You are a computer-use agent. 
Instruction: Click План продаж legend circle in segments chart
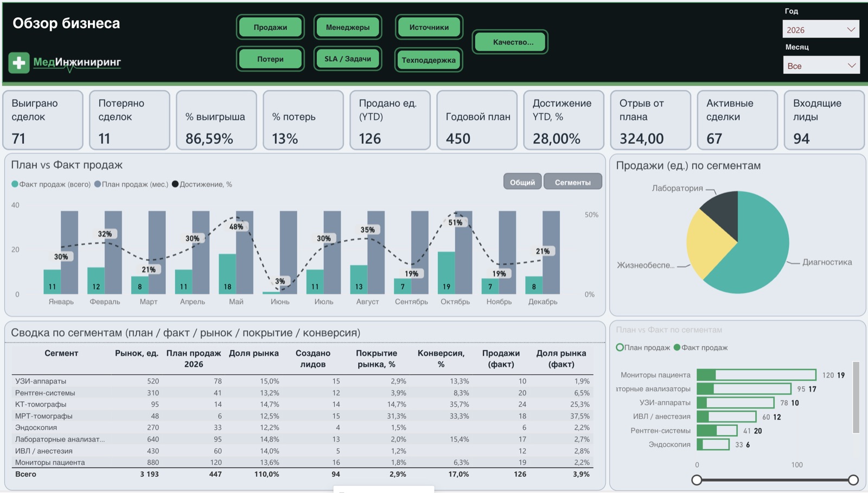[x=620, y=348]
